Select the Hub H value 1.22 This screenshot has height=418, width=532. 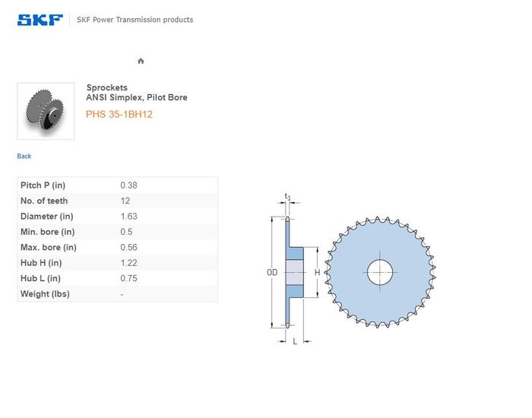[128, 263]
